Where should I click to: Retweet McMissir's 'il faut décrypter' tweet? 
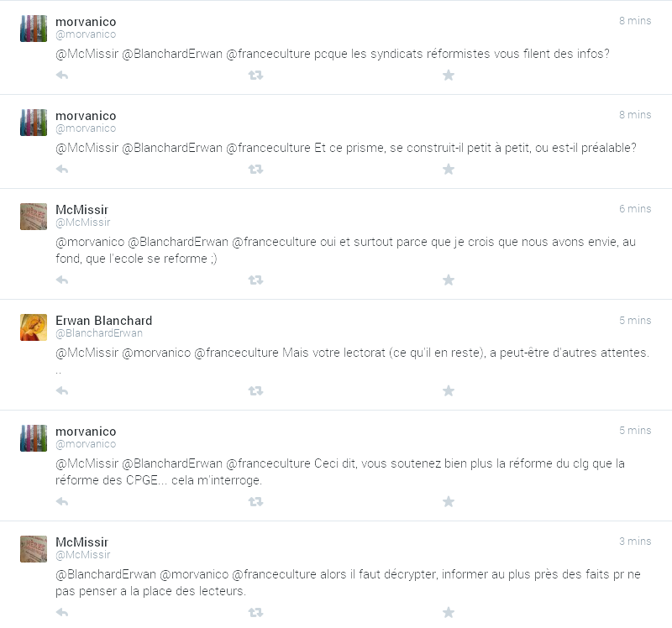[255, 612]
